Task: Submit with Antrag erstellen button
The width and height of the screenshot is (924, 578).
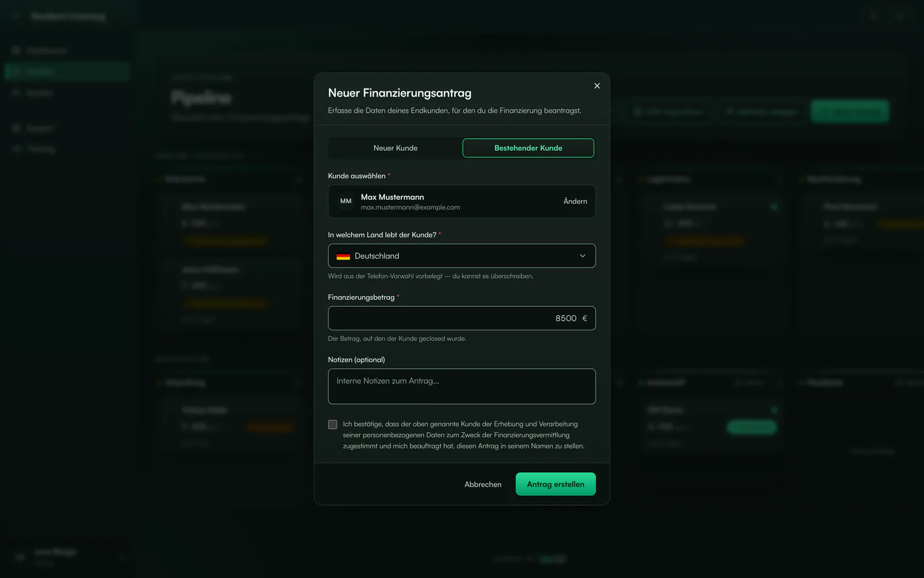Action: pyautogui.click(x=556, y=484)
